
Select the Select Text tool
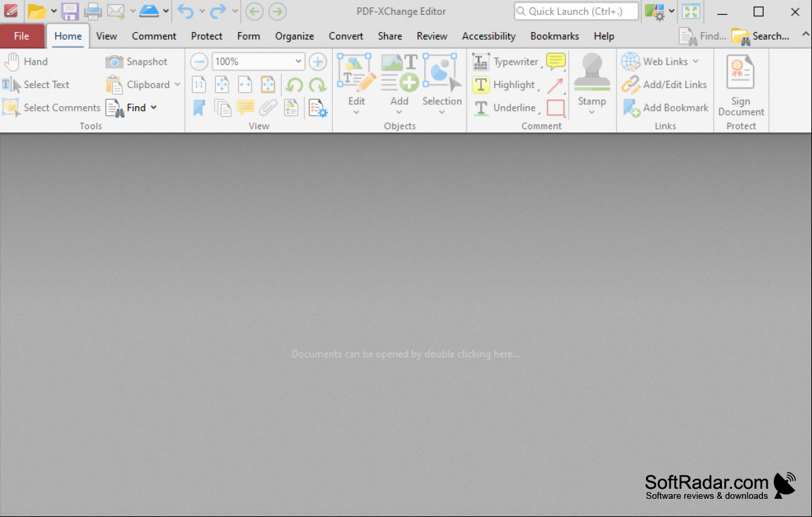(36, 85)
